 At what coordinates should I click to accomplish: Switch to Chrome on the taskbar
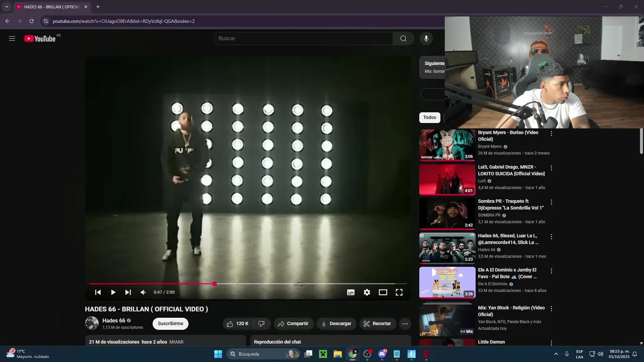click(x=353, y=354)
